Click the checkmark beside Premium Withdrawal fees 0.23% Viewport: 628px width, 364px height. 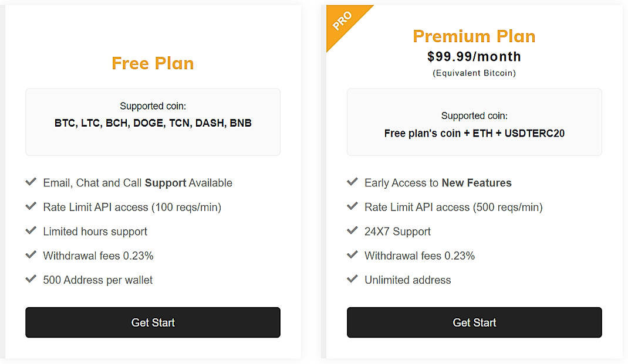coord(353,256)
